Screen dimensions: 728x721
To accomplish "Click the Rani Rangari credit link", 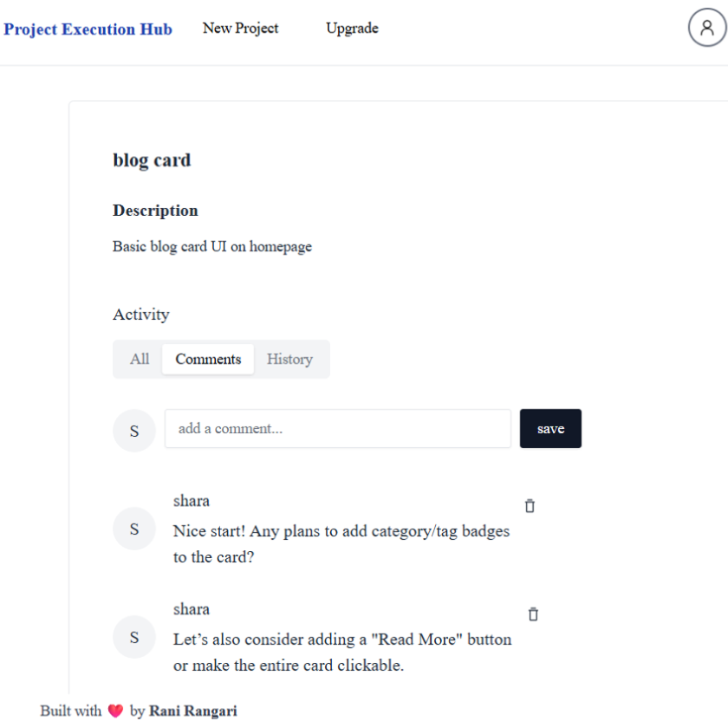I will 192,711.
